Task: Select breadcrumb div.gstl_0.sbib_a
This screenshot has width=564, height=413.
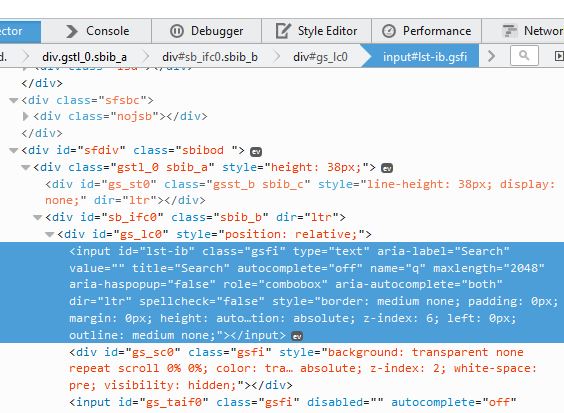Action: pos(84,57)
